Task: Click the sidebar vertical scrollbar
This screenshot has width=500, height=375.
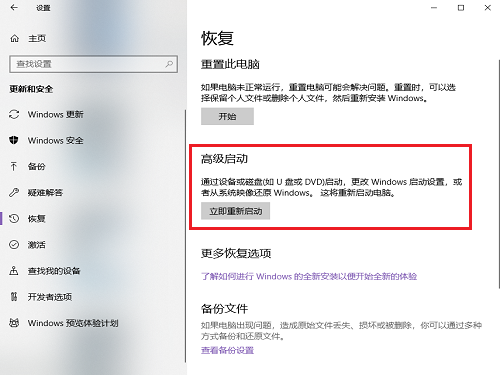Action: pyautogui.click(x=185, y=236)
